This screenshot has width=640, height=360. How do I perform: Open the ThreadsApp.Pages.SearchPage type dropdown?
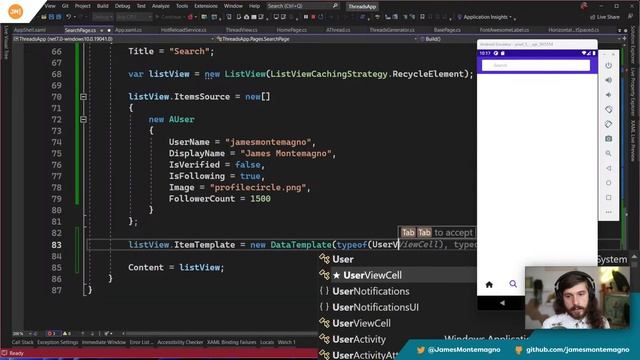coord(317,39)
